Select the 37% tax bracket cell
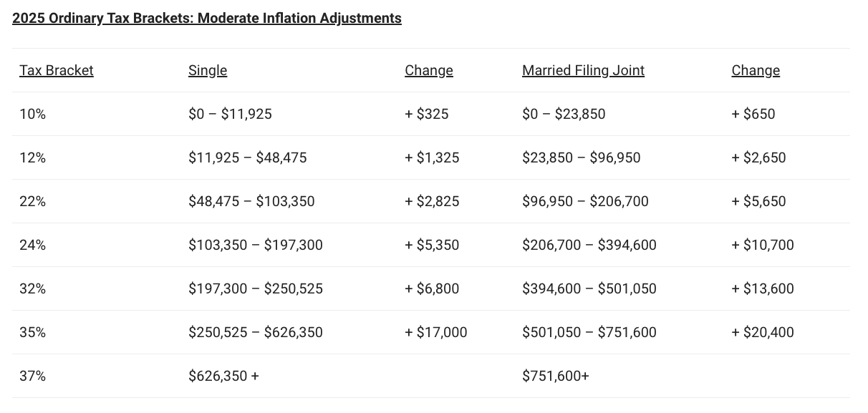This screenshot has width=868, height=413. coord(32,376)
